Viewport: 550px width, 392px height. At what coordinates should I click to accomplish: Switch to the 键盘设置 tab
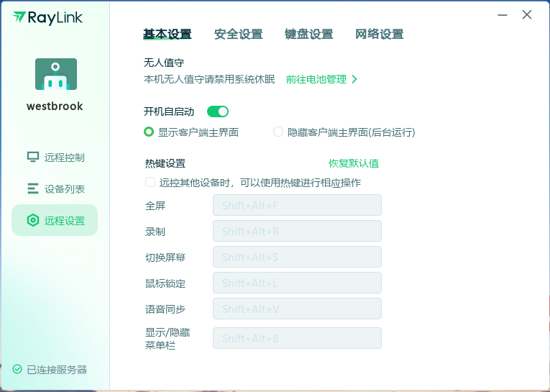[309, 35]
